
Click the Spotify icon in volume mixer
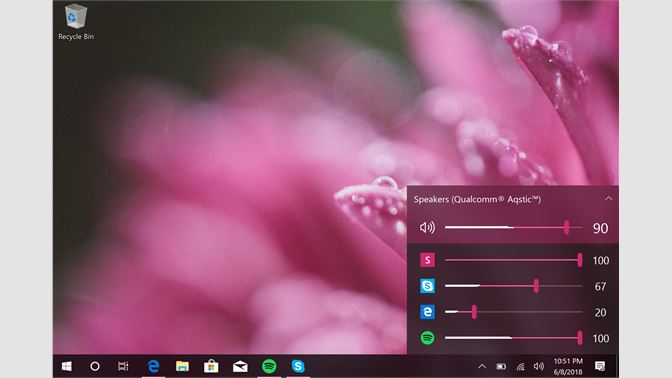point(427,338)
